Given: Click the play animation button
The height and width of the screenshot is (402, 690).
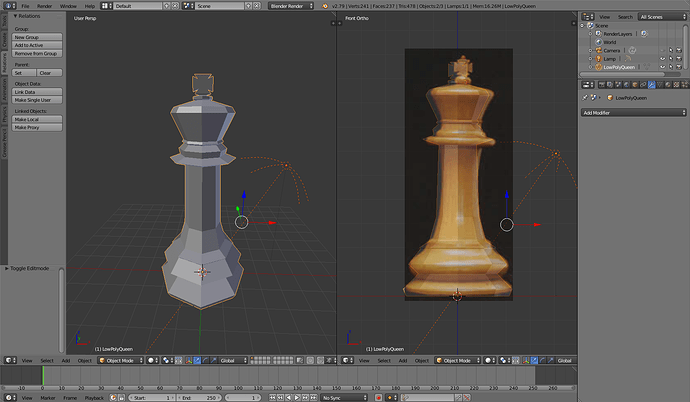Looking at the screenshot, I should [x=297, y=398].
